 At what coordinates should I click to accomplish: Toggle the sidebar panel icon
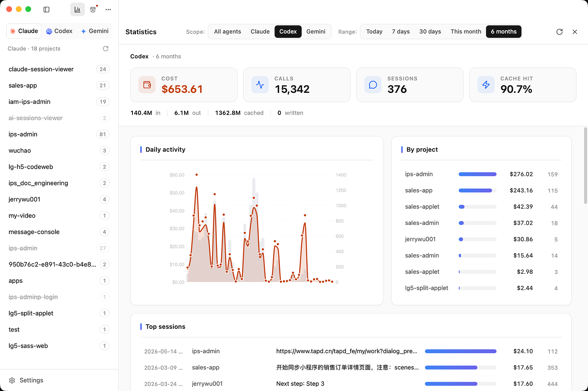pyautogui.click(x=46, y=9)
